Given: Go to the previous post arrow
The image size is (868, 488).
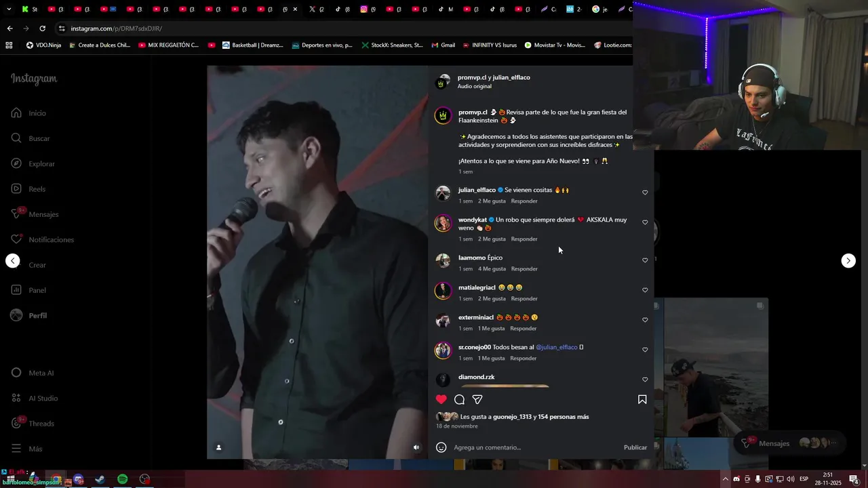Looking at the screenshot, I should click(x=13, y=261).
